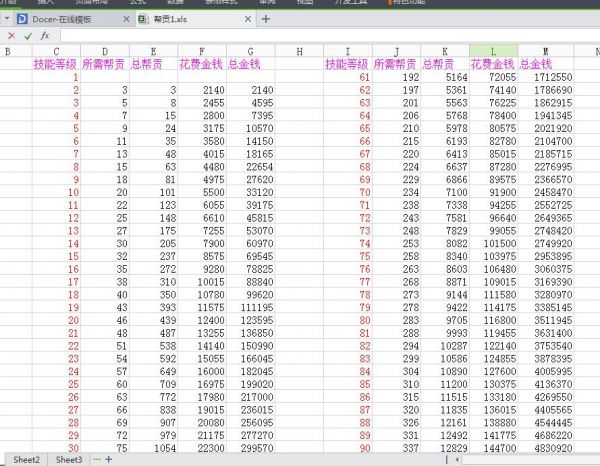Open a new document tab with plus
This screenshot has height=466, width=600.
[266, 19]
